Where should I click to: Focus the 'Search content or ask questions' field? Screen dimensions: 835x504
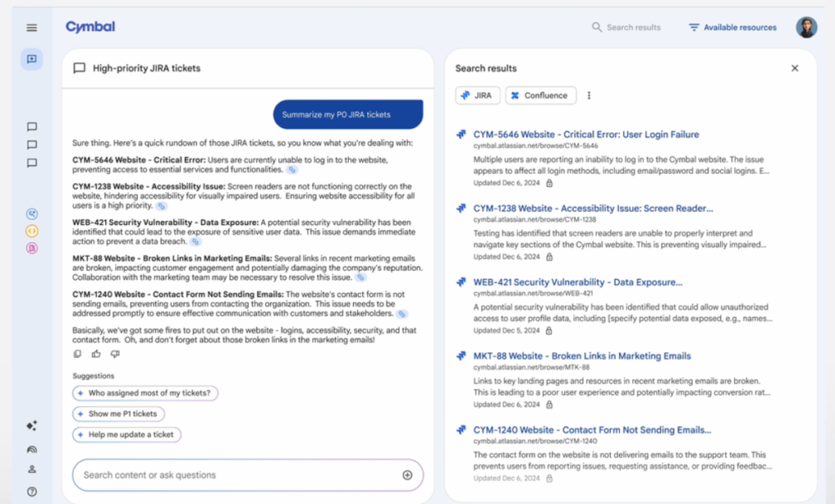(x=248, y=475)
